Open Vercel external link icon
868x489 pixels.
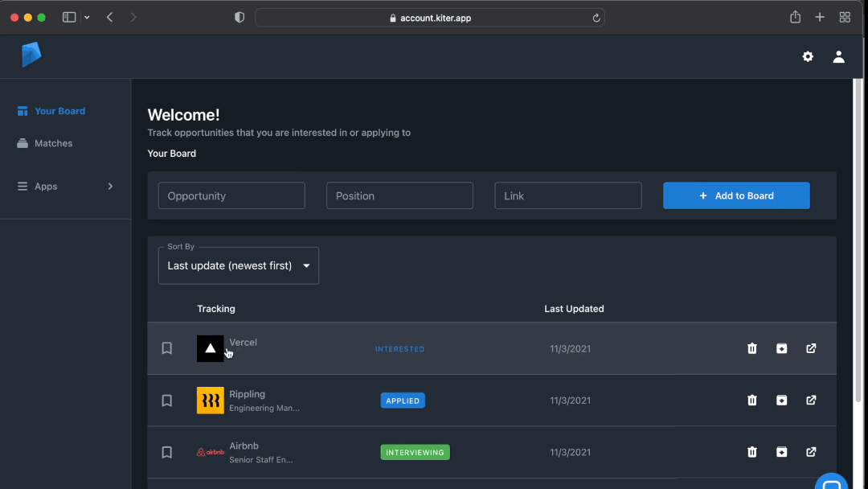click(811, 348)
